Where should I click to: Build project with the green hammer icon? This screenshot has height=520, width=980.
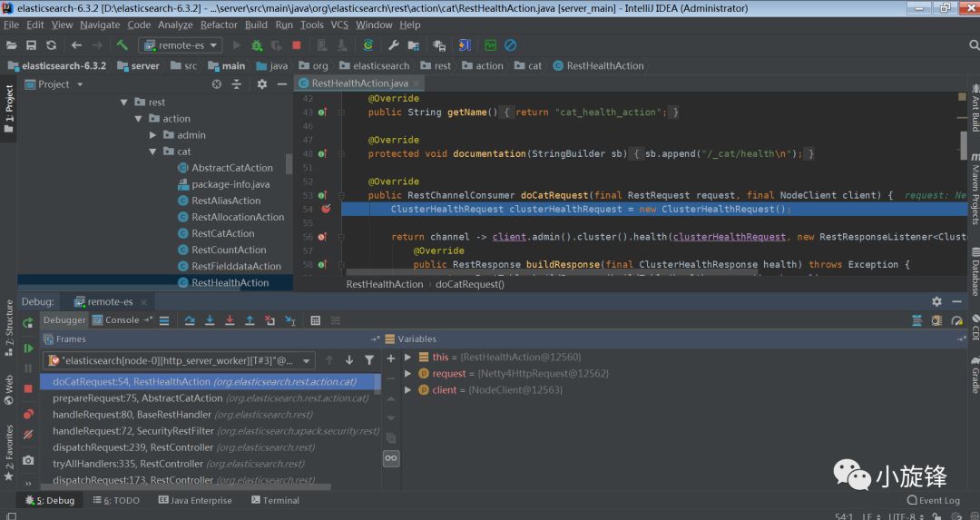(x=122, y=45)
